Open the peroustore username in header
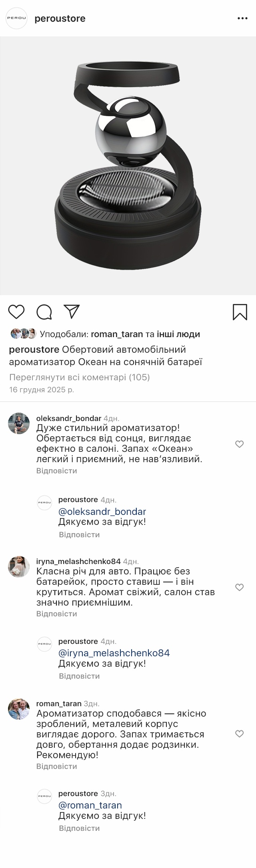The width and height of the screenshot is (256, 868). click(60, 18)
